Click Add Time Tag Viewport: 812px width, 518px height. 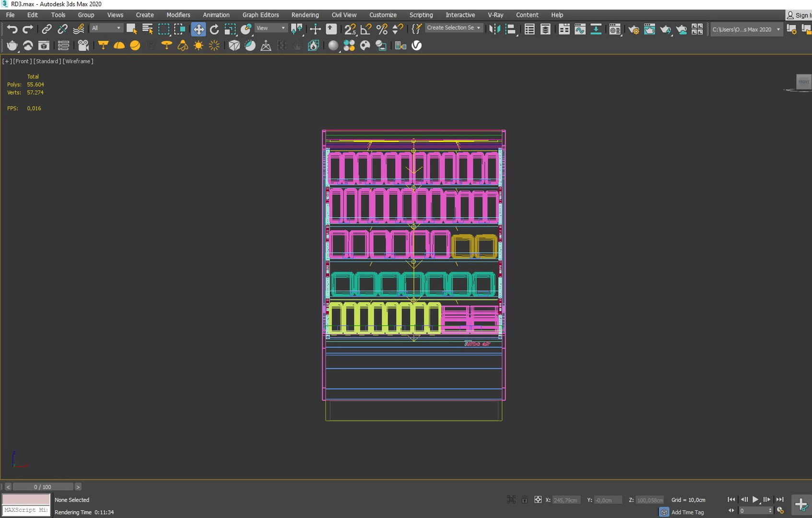[x=687, y=512]
